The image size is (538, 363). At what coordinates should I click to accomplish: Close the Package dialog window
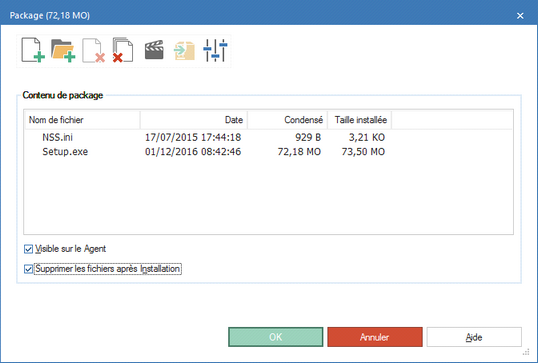click(x=520, y=16)
